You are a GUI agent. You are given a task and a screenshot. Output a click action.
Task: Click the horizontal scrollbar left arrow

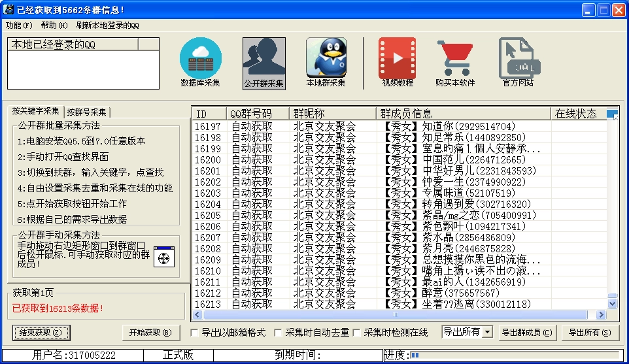(x=197, y=315)
